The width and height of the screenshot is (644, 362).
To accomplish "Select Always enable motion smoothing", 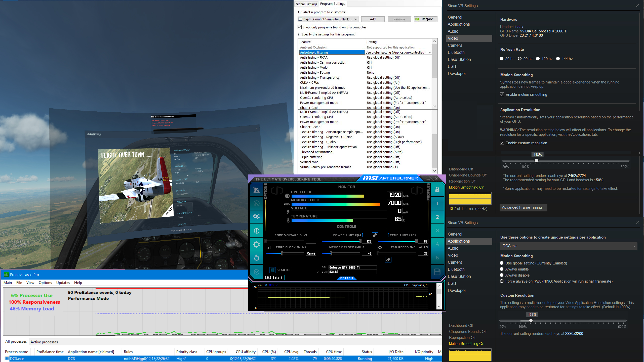I will [502, 269].
